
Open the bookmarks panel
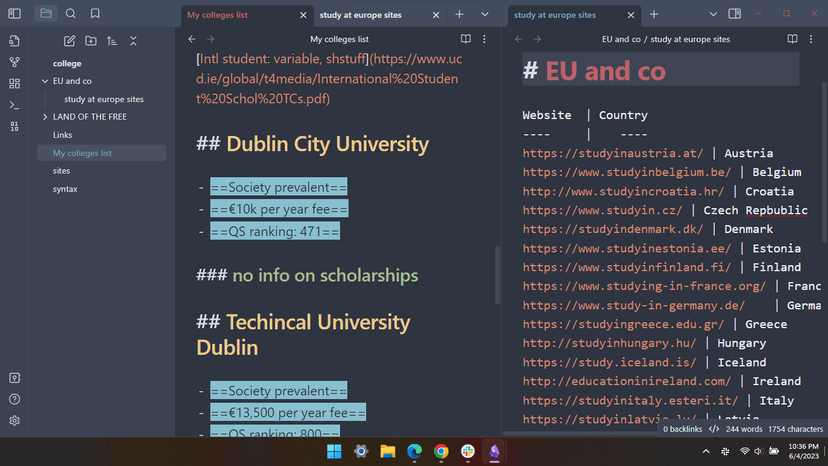click(x=95, y=14)
